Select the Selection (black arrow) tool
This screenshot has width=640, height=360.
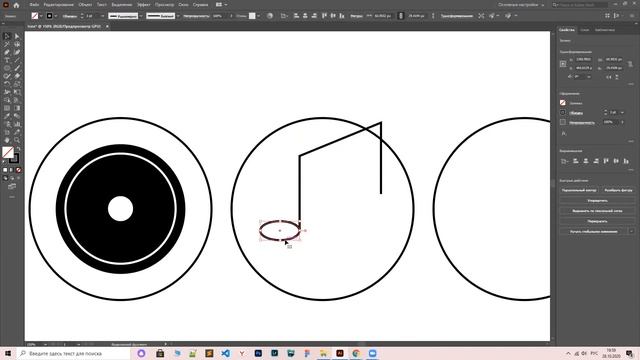click(7, 36)
